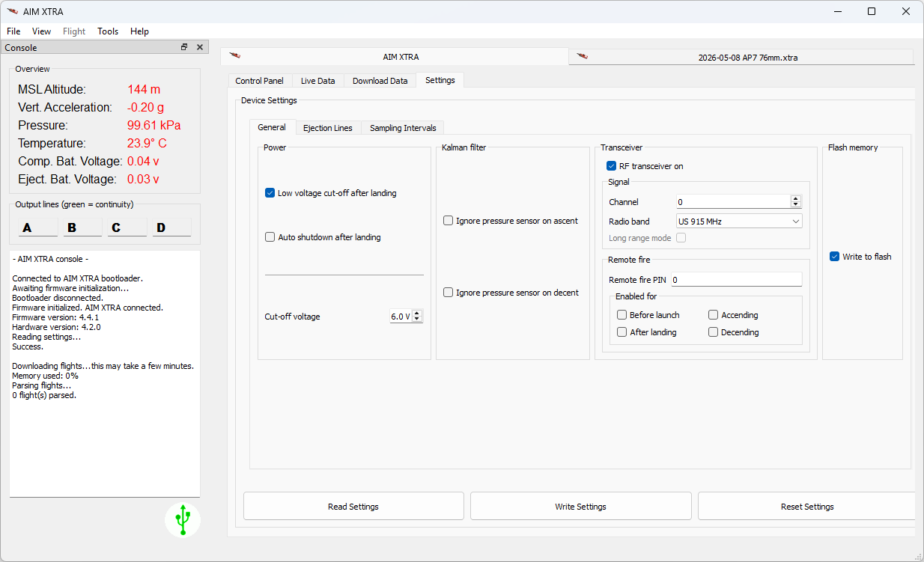Open the View menu
This screenshot has height=562, width=924.
[x=42, y=31]
